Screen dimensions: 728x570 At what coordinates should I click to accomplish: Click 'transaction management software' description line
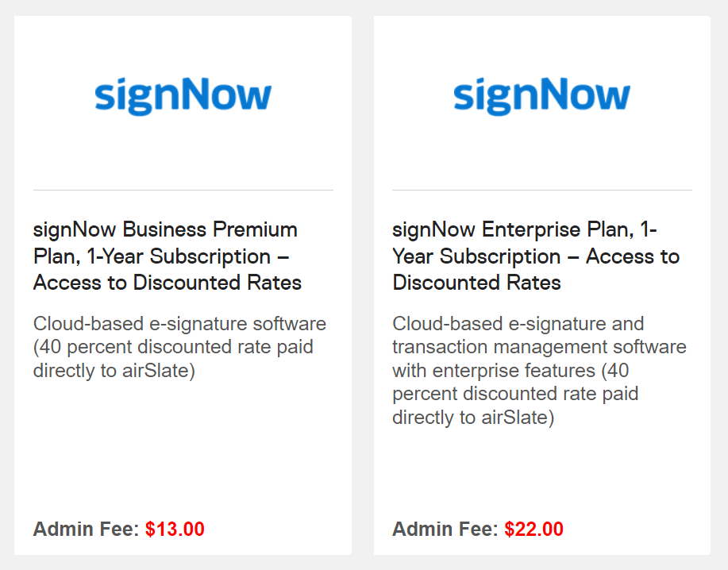point(540,347)
